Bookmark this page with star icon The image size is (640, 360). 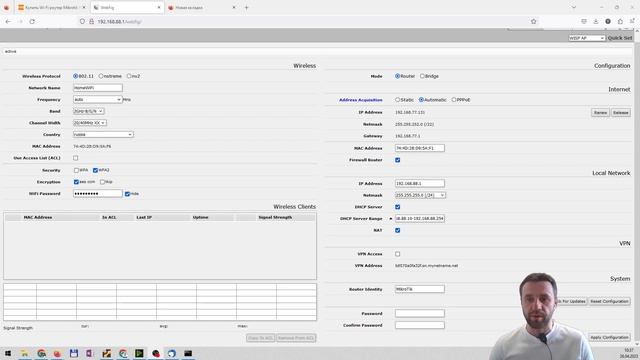[533, 21]
